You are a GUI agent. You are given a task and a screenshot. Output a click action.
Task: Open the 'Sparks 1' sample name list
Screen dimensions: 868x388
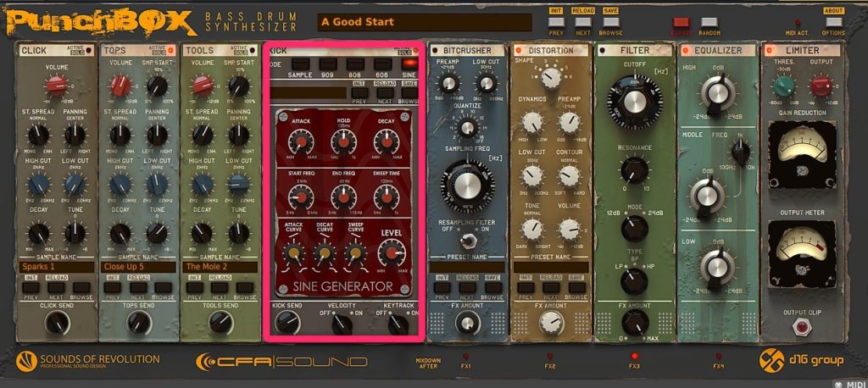tap(56, 267)
